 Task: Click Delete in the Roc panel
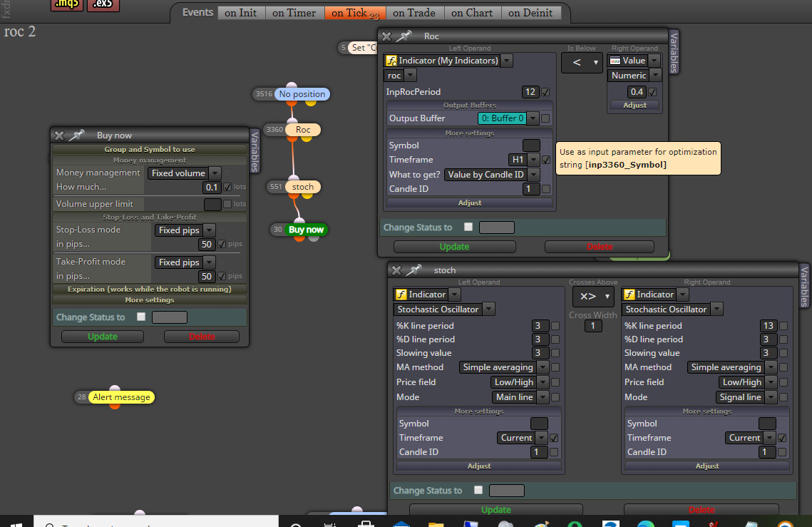tap(600, 247)
